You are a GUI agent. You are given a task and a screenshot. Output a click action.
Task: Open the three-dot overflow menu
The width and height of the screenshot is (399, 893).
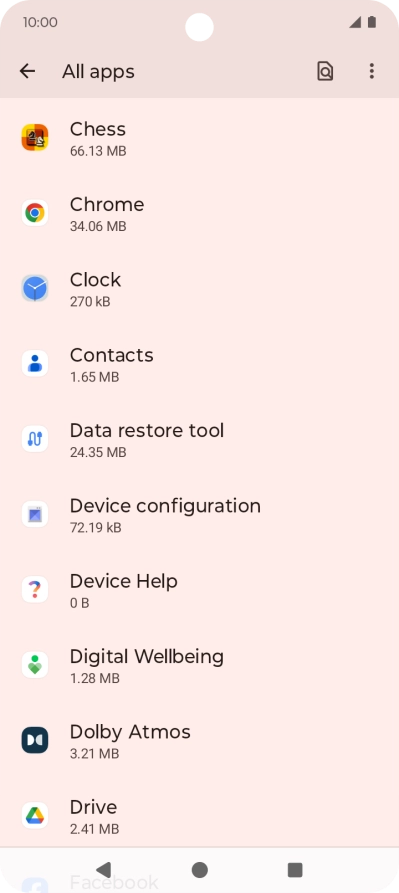tap(372, 71)
